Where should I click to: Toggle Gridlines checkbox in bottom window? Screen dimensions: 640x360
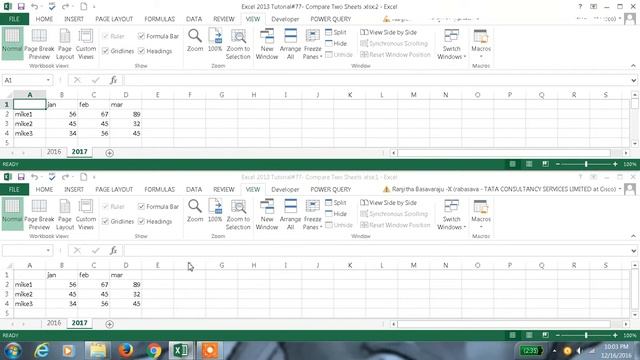106,221
